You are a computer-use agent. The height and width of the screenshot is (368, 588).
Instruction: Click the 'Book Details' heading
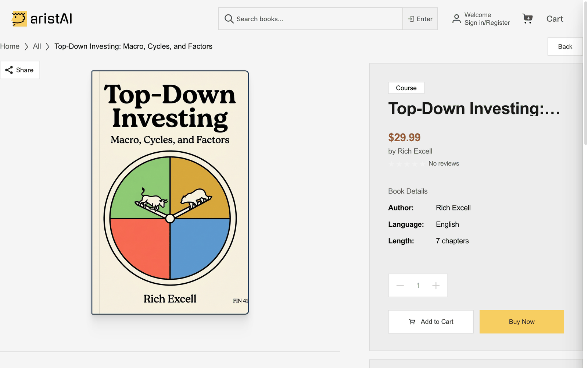coord(408,191)
